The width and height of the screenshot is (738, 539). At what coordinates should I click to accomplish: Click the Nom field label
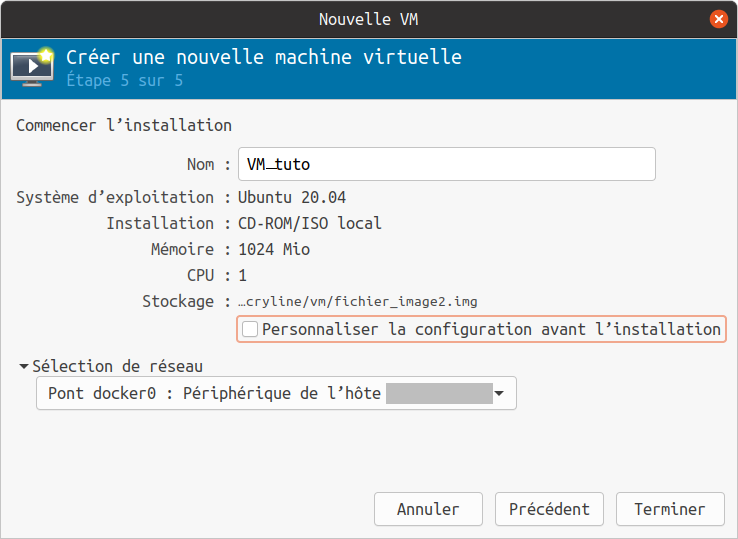(200, 164)
